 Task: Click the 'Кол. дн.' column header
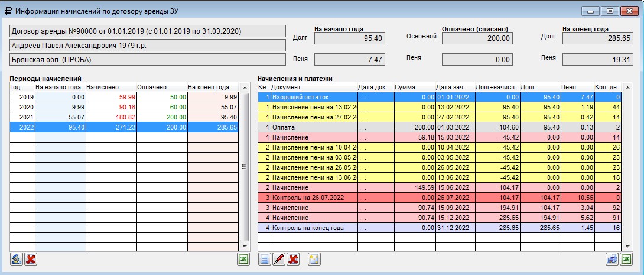click(608, 87)
